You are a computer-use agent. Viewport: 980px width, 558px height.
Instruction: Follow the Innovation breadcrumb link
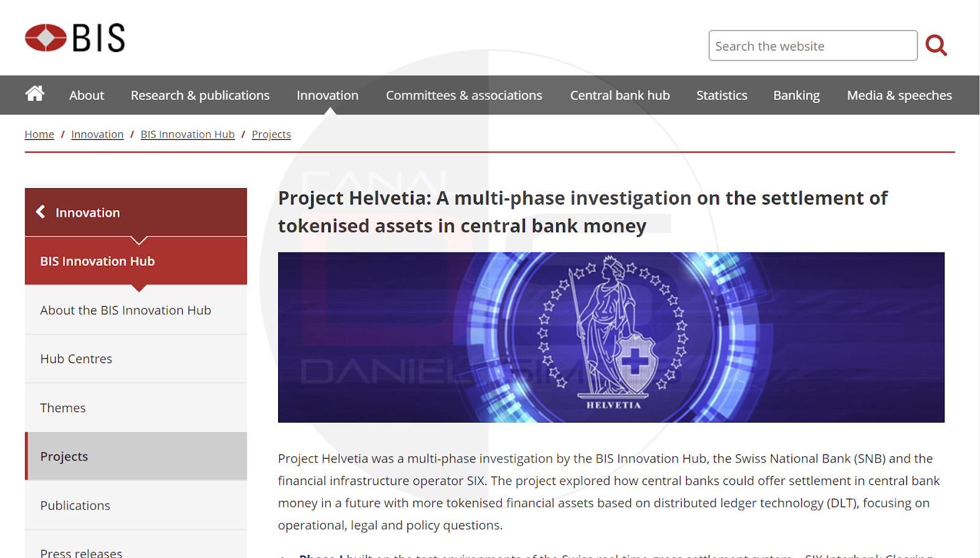click(97, 134)
